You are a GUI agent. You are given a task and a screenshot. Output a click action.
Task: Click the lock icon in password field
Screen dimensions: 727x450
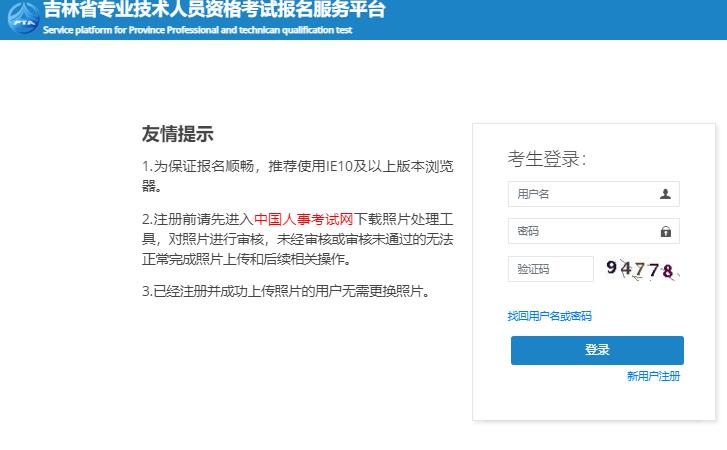(x=666, y=231)
